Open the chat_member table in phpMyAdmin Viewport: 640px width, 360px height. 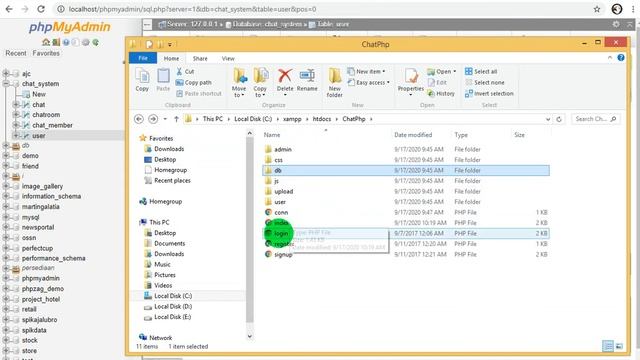coord(52,125)
